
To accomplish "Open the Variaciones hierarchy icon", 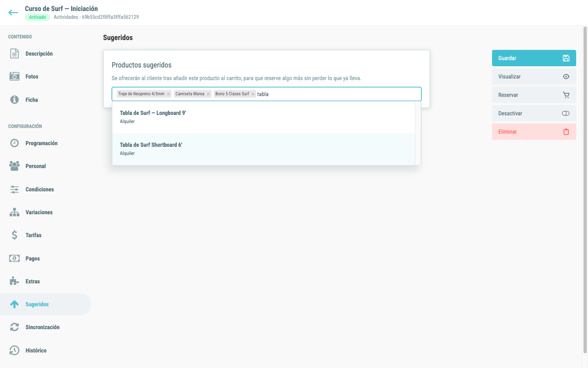I will click(14, 212).
